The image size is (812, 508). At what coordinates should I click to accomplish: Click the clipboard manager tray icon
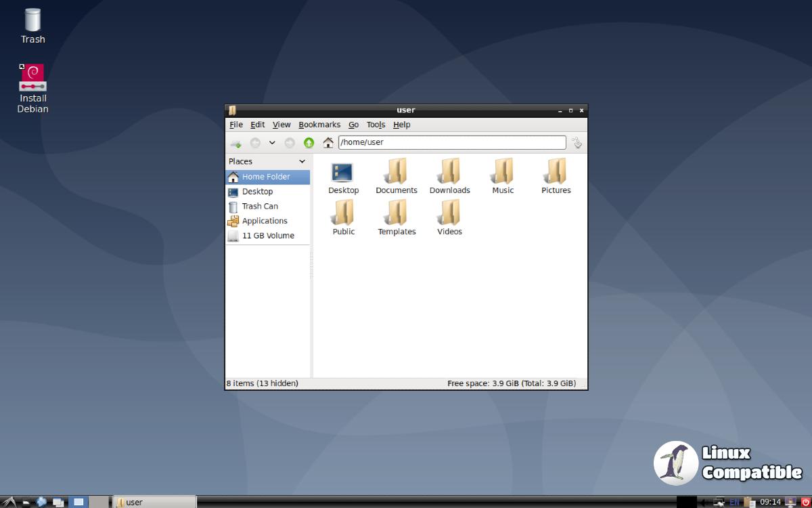click(750, 502)
